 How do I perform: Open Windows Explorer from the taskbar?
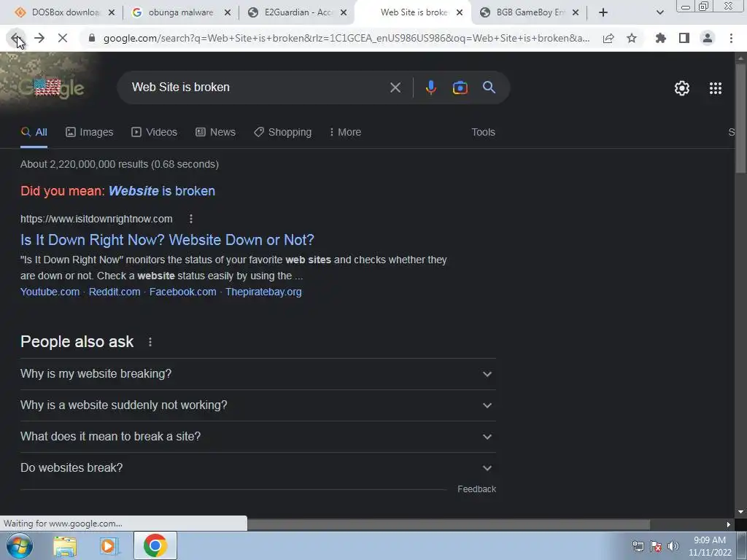(x=65, y=545)
